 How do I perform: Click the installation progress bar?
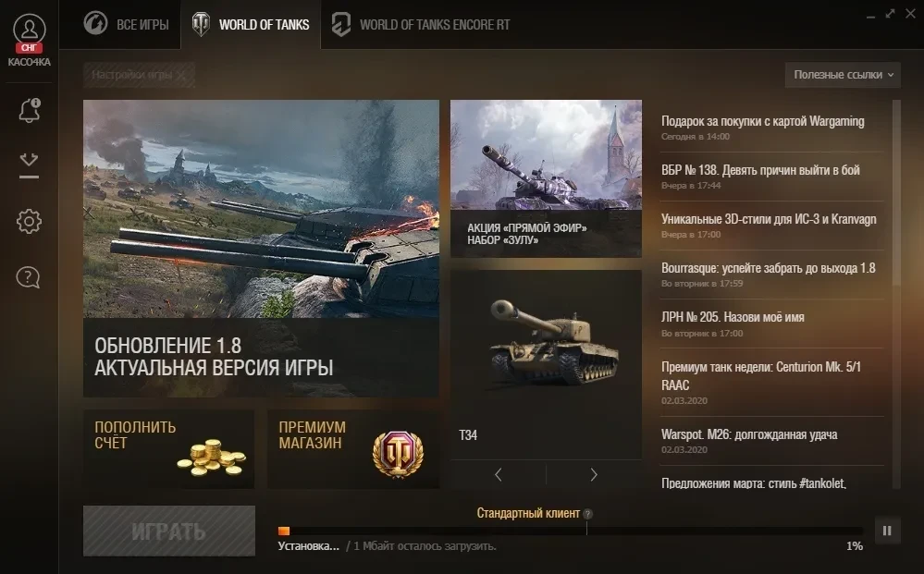click(x=570, y=531)
